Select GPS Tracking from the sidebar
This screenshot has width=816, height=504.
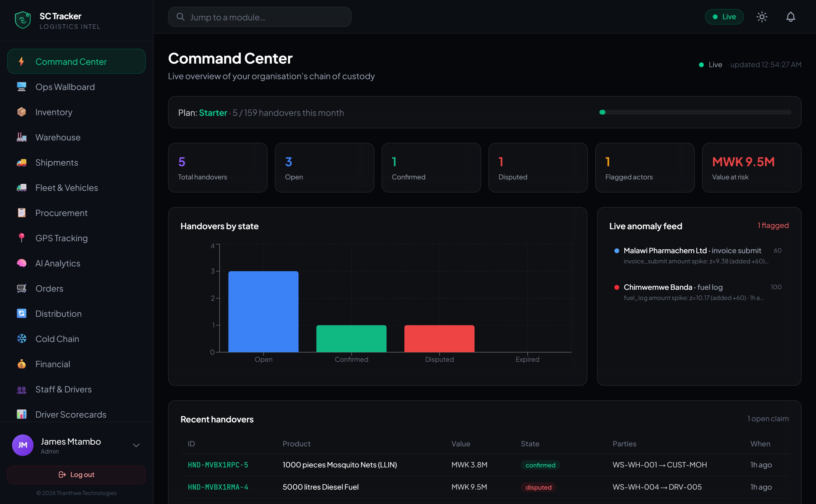tap(76, 238)
